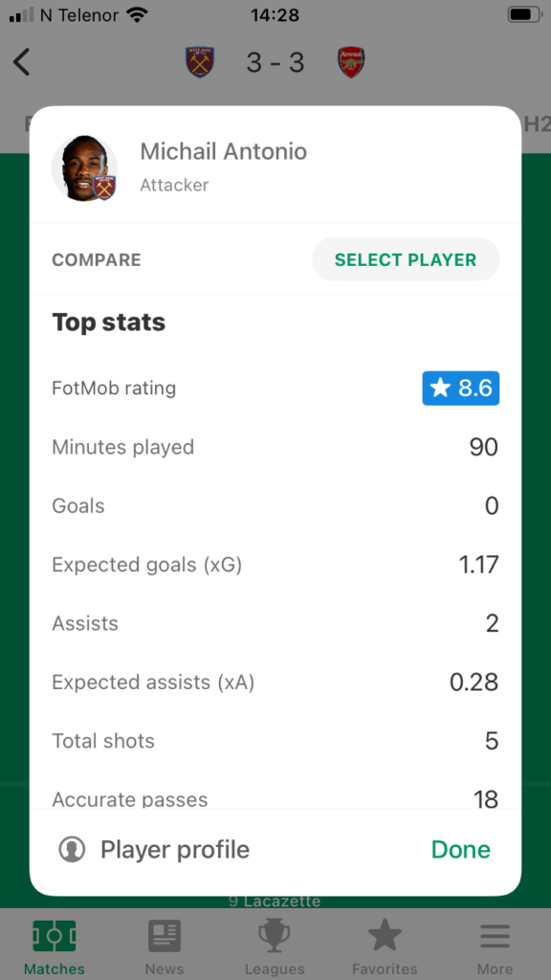
Task: Tap the Lacazette player label
Action: [x=275, y=902]
